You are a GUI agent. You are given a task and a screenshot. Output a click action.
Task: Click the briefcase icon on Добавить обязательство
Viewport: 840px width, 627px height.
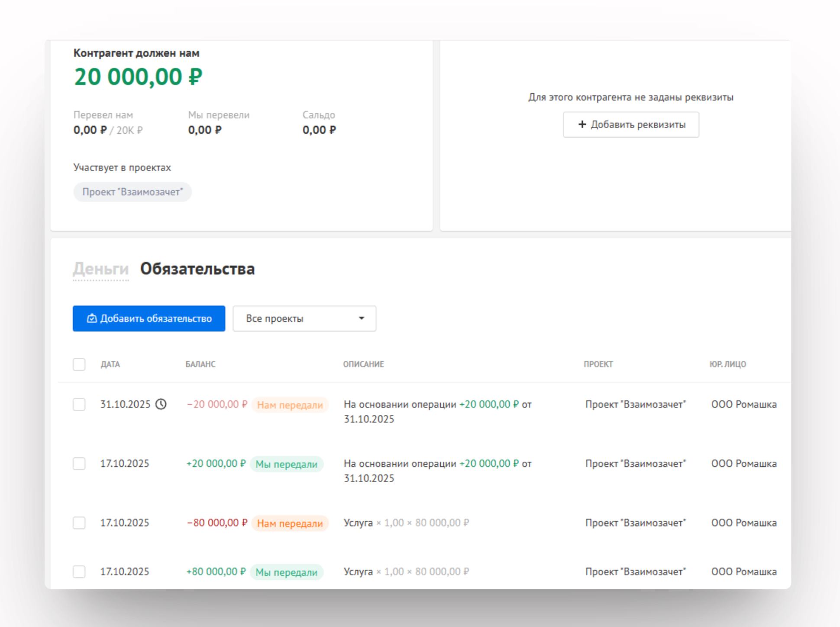point(92,318)
